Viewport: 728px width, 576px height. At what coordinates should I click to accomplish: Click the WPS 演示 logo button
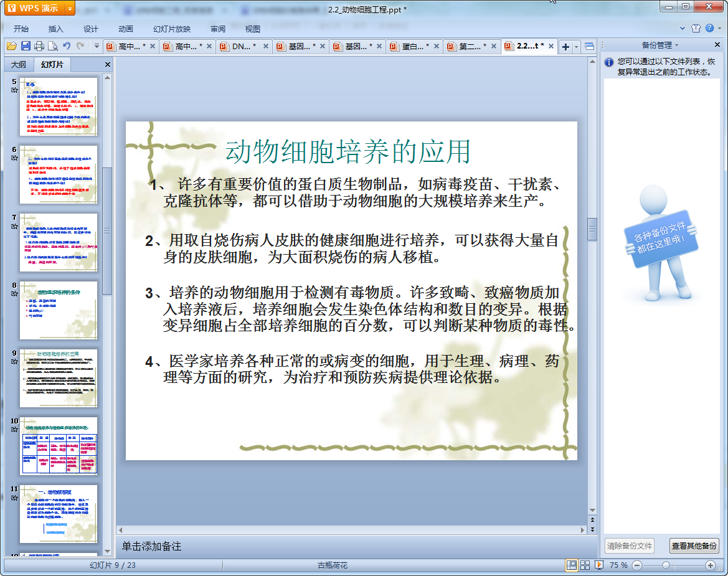34,8
